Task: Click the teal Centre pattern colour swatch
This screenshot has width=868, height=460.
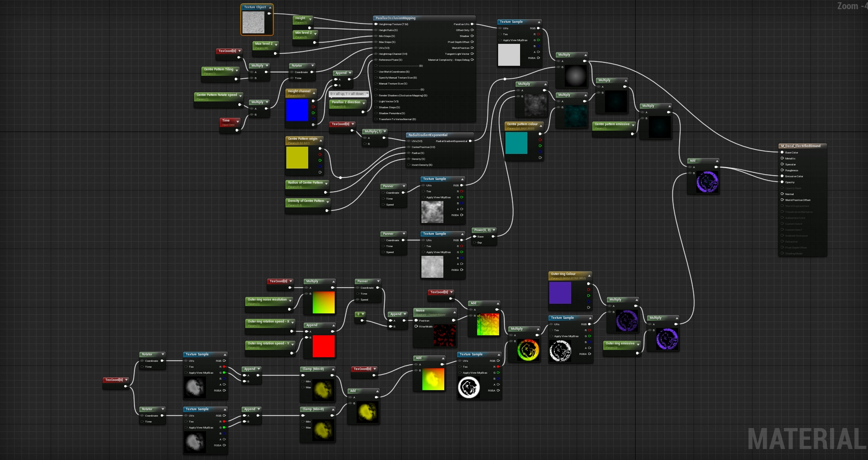Action: click(x=516, y=143)
